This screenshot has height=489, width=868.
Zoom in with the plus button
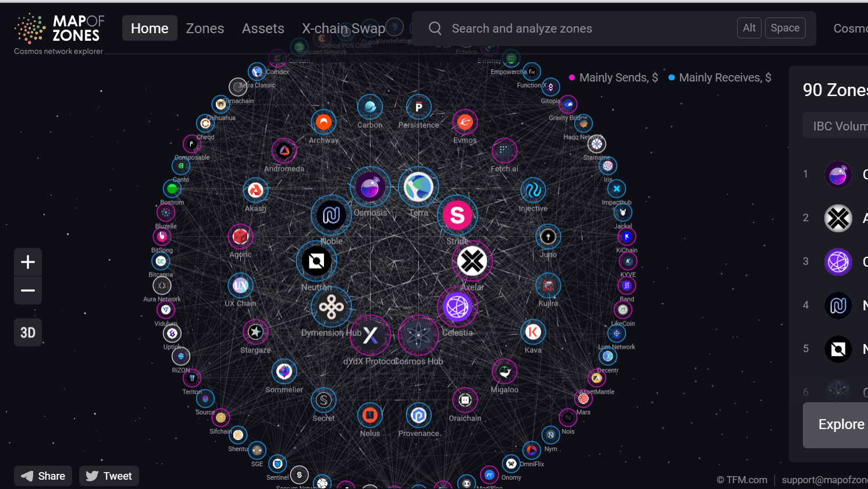tap(28, 262)
